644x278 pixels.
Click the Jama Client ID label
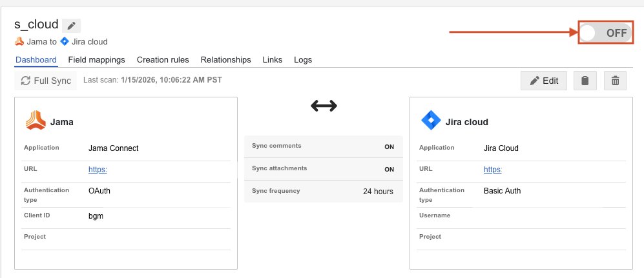tap(37, 215)
